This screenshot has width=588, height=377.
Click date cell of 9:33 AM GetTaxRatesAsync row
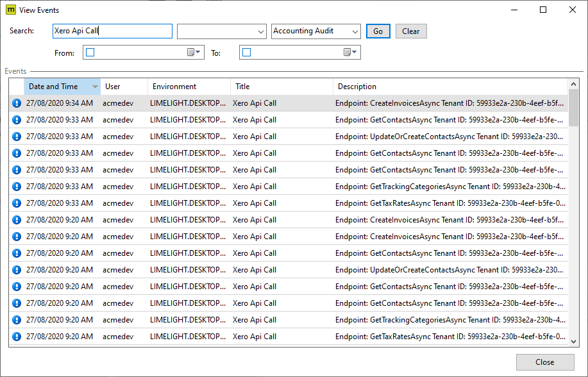click(x=60, y=203)
